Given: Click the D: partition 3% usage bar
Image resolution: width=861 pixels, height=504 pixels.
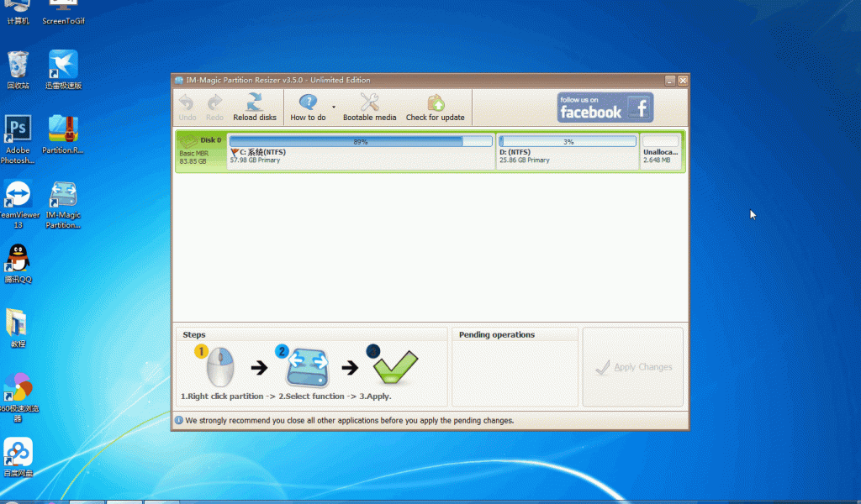Looking at the screenshot, I should (x=568, y=141).
